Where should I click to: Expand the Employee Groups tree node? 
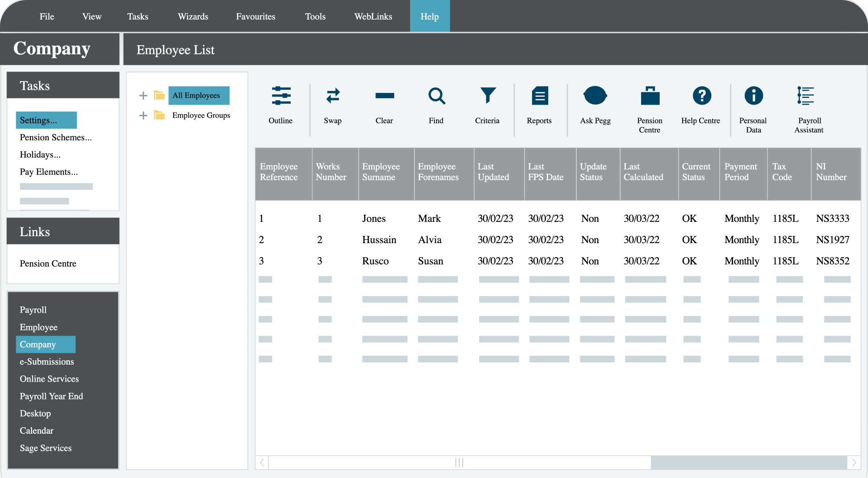(143, 115)
